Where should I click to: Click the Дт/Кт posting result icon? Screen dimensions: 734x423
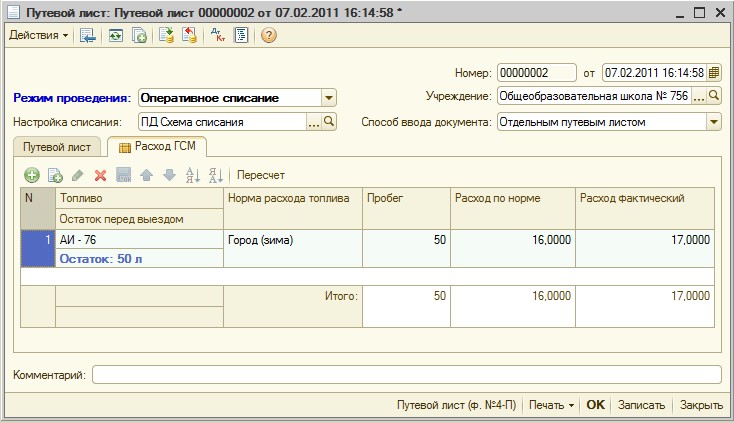218,36
